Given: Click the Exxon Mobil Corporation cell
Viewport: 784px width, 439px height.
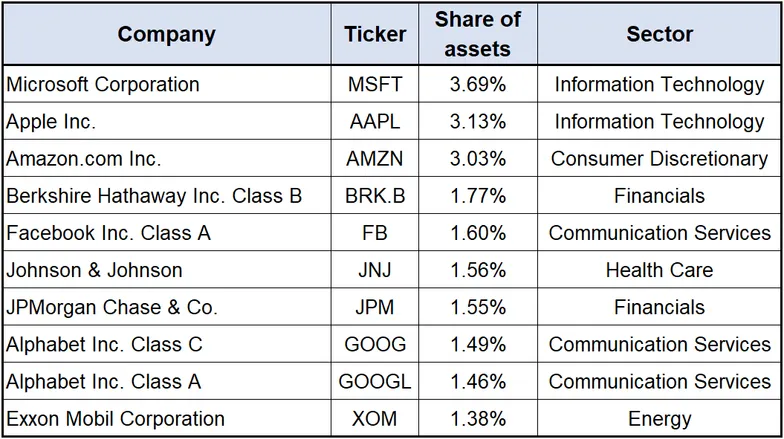Looking at the screenshot, I should [115, 418].
